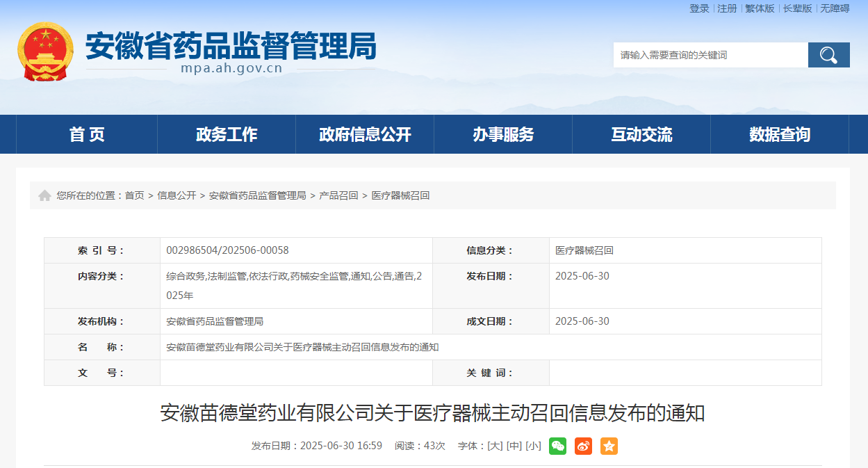The height and width of the screenshot is (468, 868).
Task: Share article via Weibo icon
Action: pyautogui.click(x=583, y=446)
